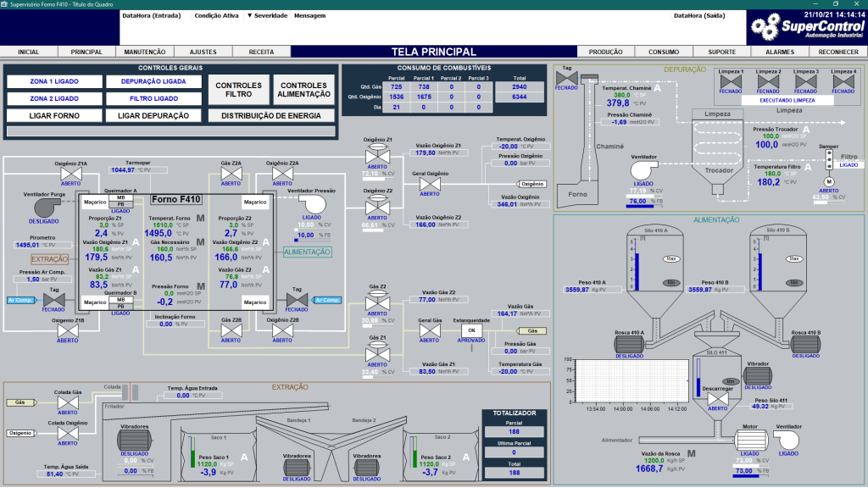Viewport: 868px width, 488px height.
Task: Click the Totalizador Parcial value 188
Action: (x=515, y=431)
